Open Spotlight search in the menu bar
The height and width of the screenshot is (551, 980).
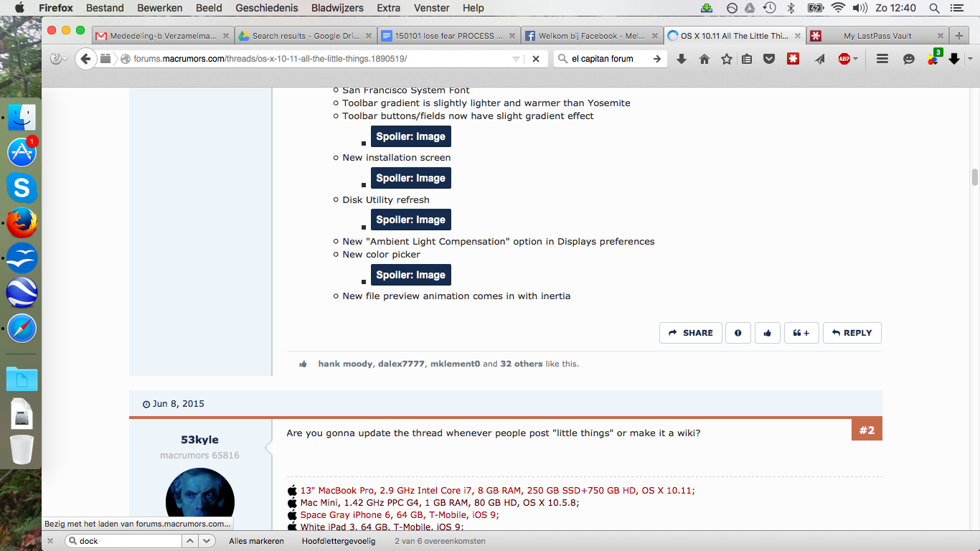(x=934, y=8)
